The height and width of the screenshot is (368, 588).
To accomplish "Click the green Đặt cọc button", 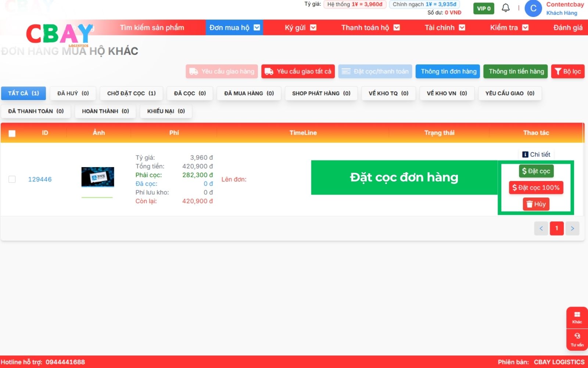I will [536, 171].
